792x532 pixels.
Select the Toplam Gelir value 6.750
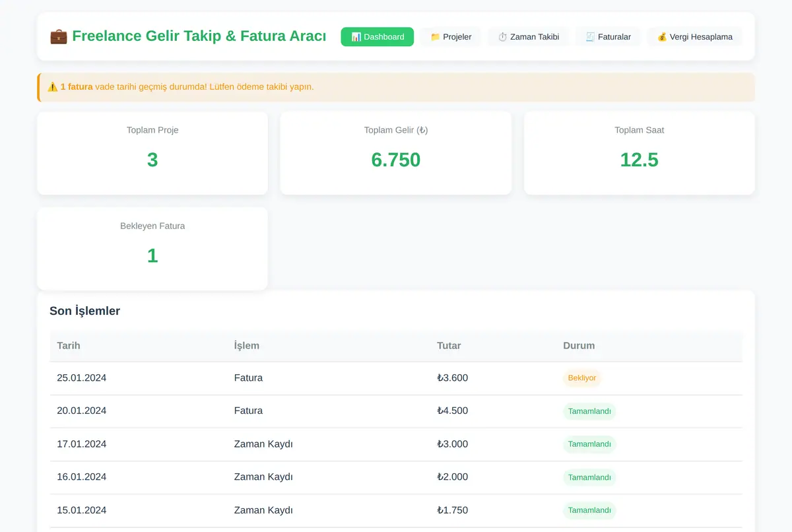click(x=396, y=160)
